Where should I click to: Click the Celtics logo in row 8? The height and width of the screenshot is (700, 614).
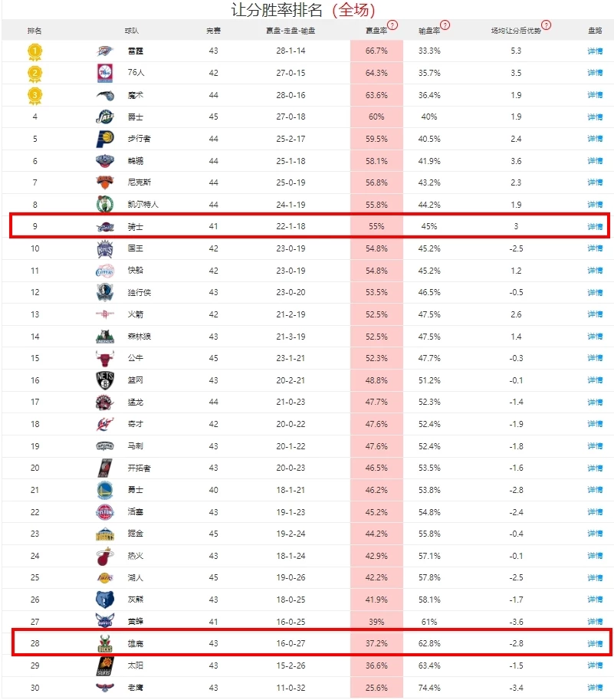coord(105,205)
